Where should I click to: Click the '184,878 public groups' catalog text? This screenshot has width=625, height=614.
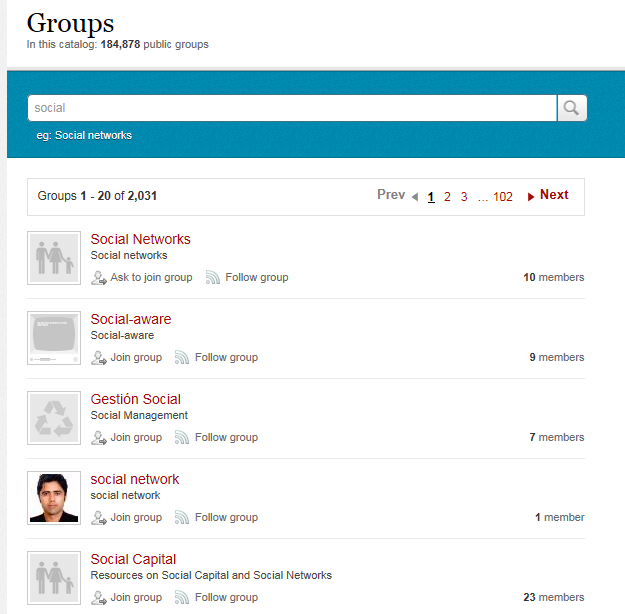pyautogui.click(x=155, y=44)
